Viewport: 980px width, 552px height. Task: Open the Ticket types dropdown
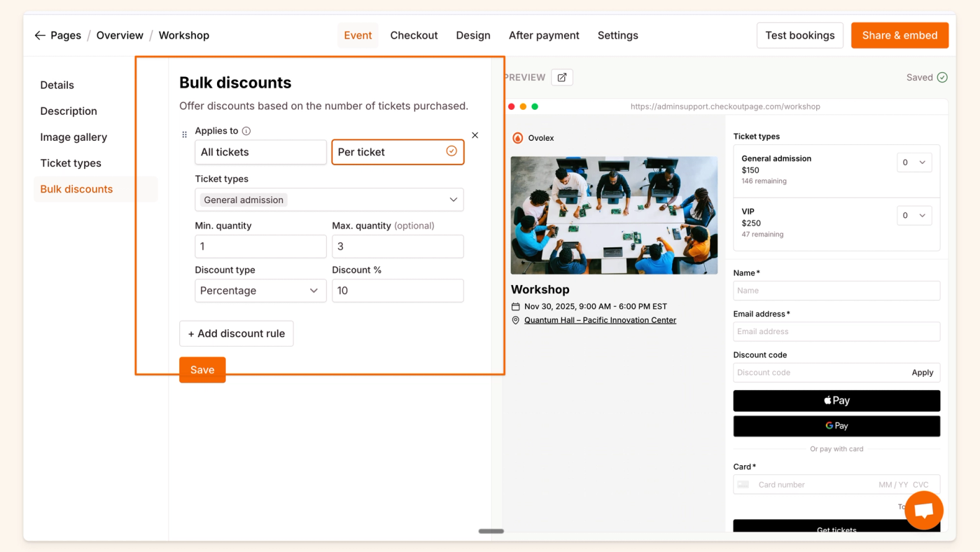[x=329, y=200]
